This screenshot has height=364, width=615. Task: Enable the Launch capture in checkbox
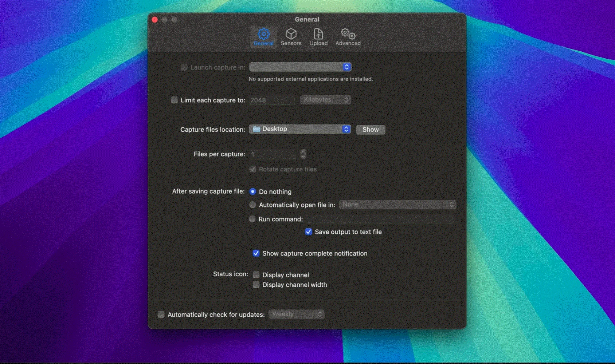coord(184,67)
